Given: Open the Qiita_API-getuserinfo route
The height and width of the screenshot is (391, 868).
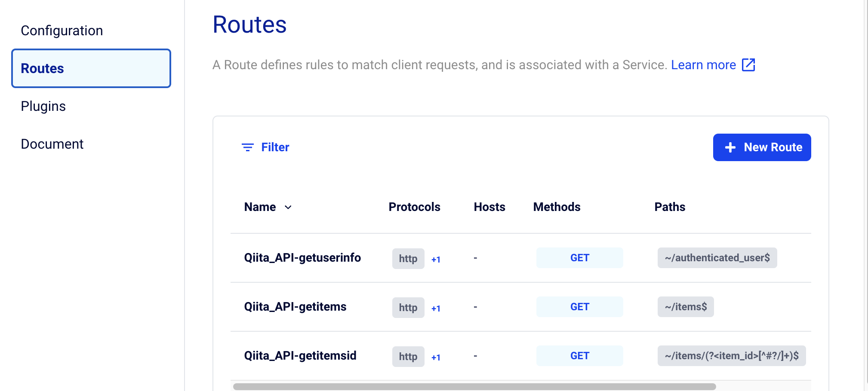Looking at the screenshot, I should 302,258.
